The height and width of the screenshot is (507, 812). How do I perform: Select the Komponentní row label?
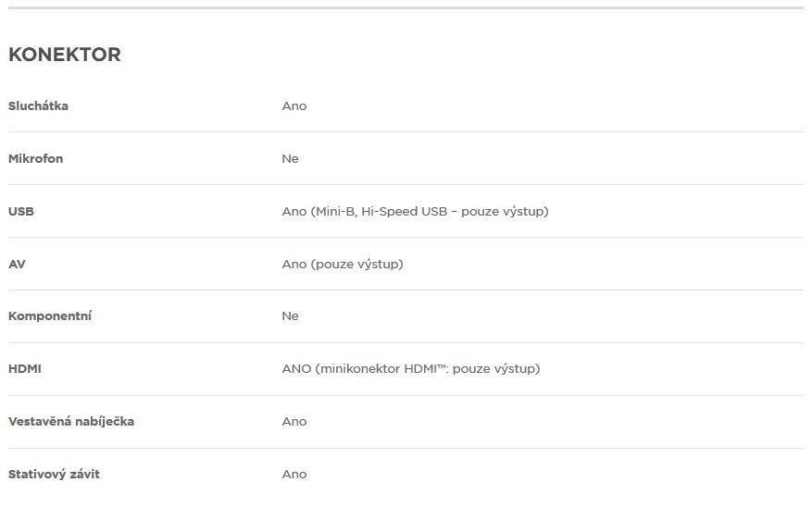point(50,316)
